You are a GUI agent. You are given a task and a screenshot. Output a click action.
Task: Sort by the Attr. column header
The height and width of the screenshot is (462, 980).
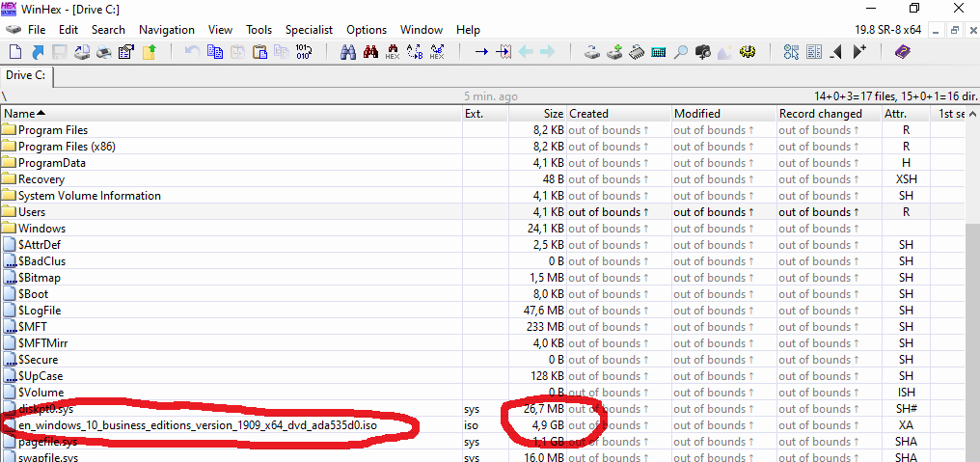(x=906, y=113)
